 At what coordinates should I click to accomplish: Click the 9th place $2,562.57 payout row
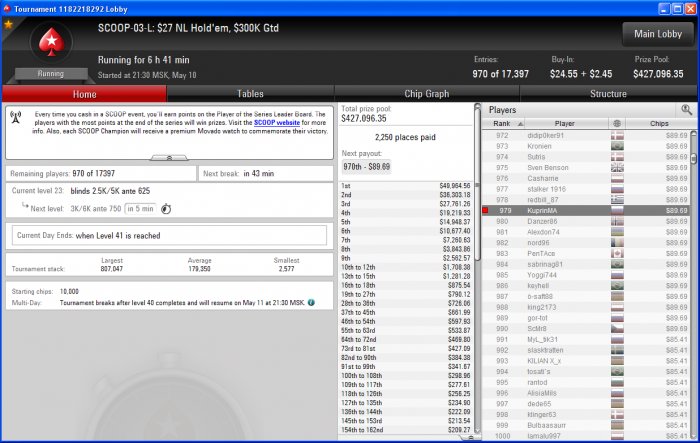tap(405, 258)
